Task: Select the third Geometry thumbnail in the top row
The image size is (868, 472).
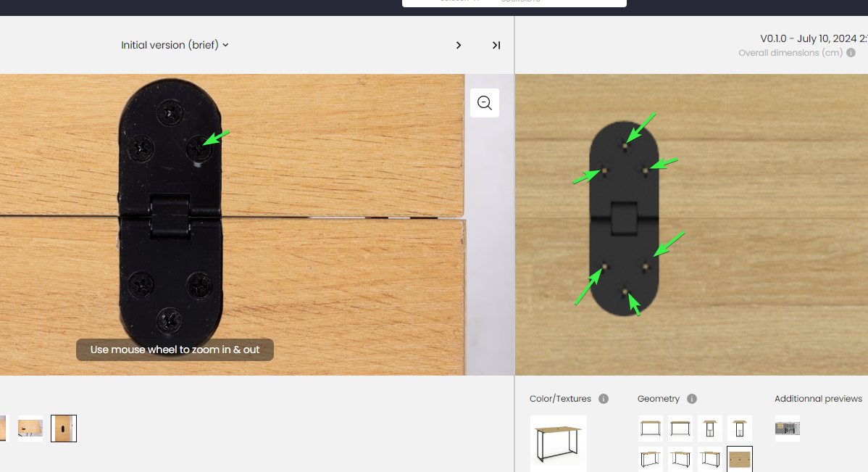Action: (x=710, y=428)
